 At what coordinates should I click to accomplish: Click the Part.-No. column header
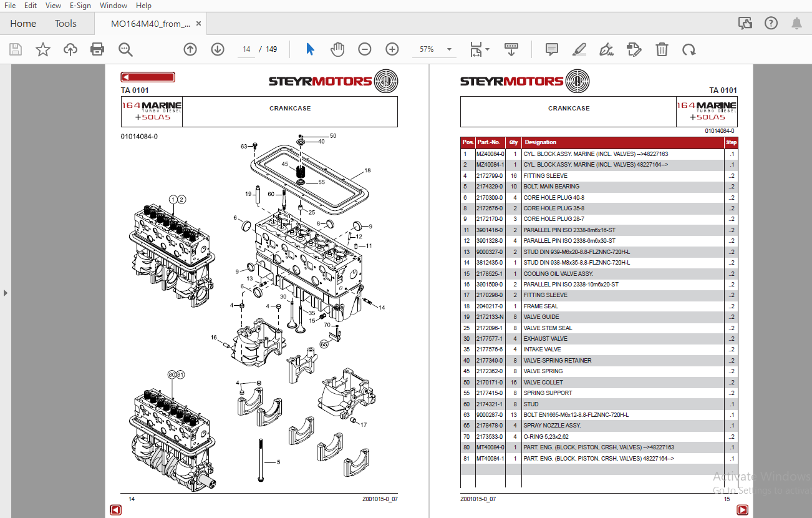pyautogui.click(x=489, y=142)
